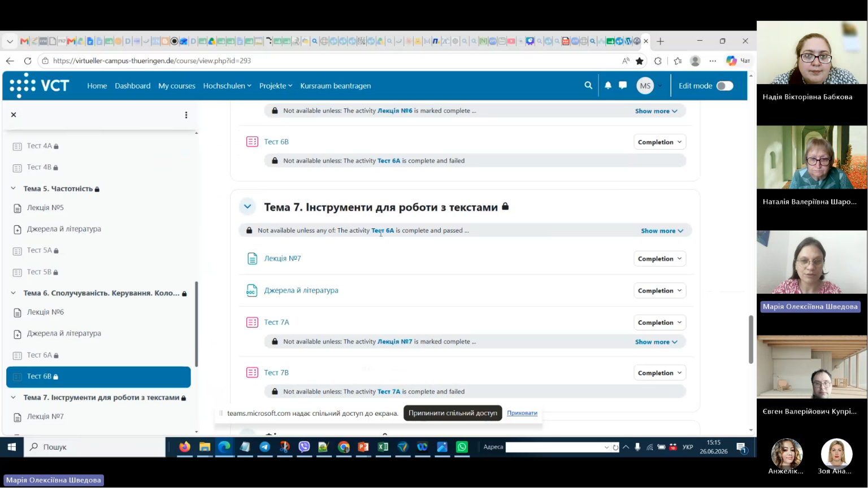Open the course index three-dots menu
The image size is (868, 488).
pos(186,115)
